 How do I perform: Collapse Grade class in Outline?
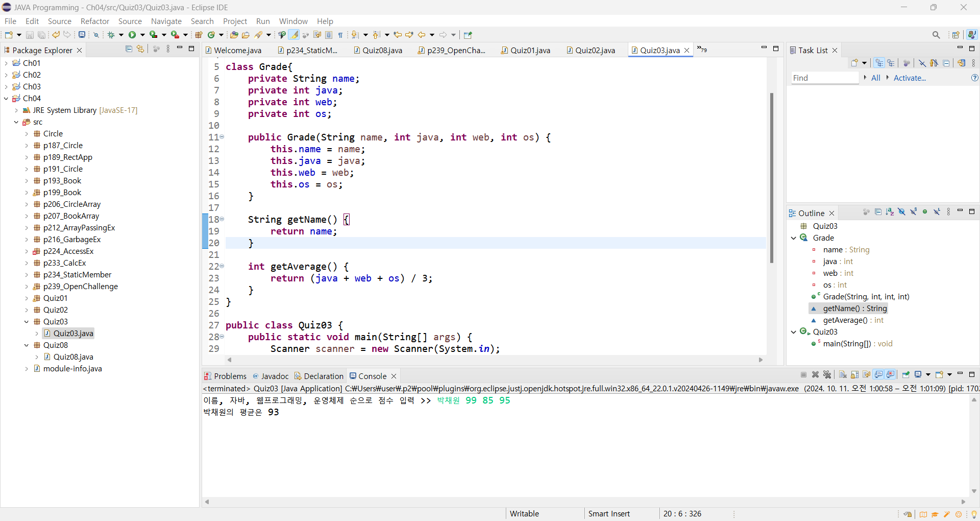(794, 238)
